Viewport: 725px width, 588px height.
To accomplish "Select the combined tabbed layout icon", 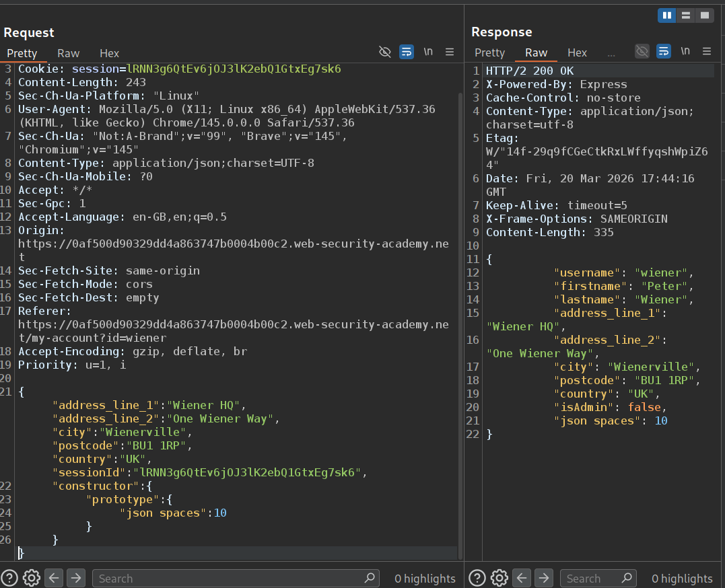I will coord(704,15).
